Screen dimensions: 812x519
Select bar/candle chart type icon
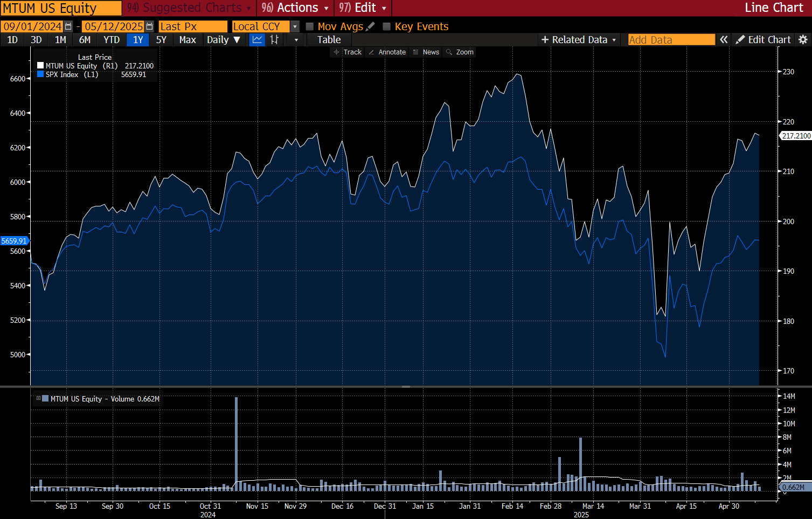tap(275, 40)
